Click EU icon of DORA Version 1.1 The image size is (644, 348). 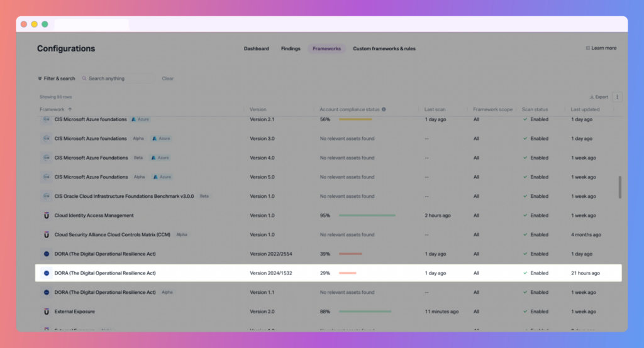coord(47,292)
